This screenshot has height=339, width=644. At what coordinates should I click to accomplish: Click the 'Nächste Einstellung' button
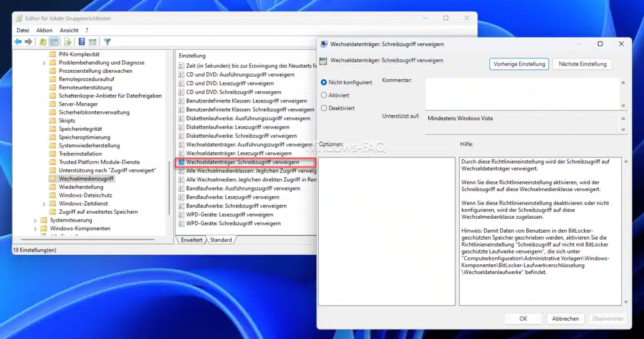tap(582, 64)
